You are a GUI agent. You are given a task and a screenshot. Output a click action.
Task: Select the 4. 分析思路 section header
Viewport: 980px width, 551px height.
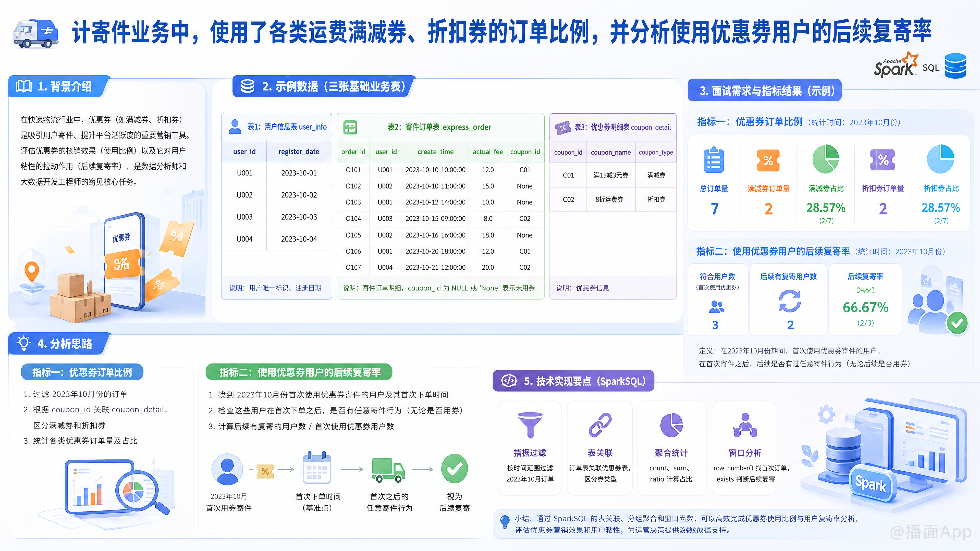click(60, 343)
